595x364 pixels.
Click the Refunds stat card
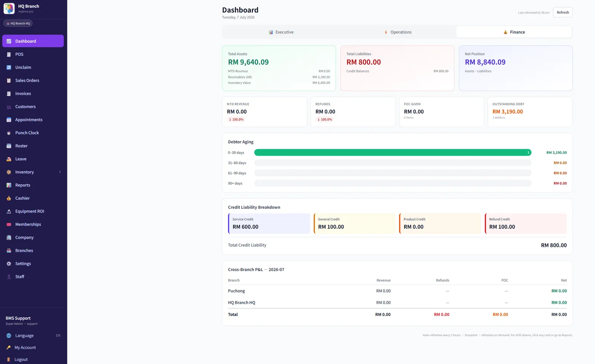point(353,112)
